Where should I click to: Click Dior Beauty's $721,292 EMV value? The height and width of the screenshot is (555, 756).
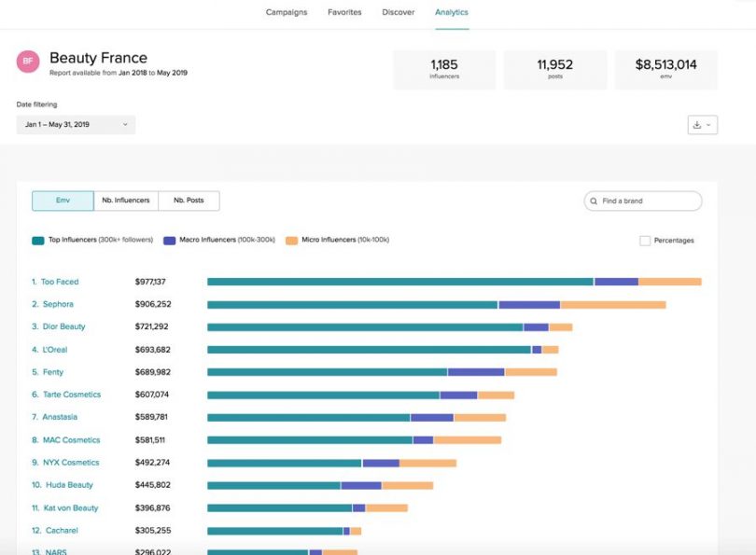click(151, 326)
